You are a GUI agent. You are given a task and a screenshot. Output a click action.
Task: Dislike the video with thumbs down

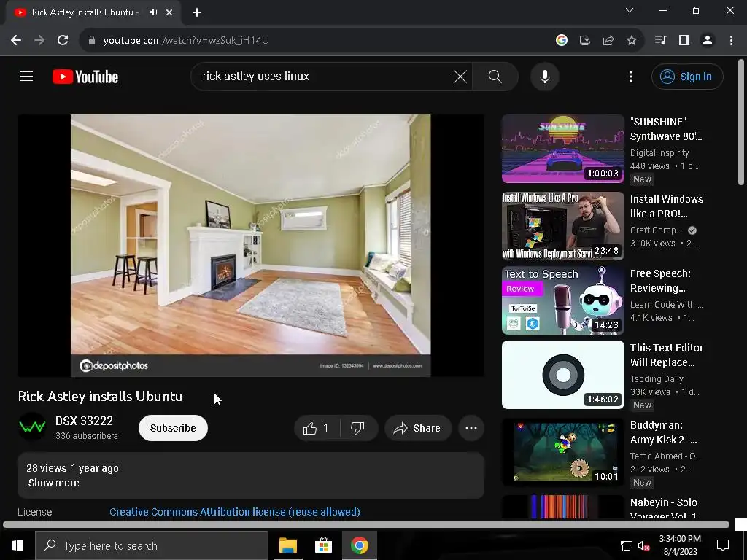(358, 428)
